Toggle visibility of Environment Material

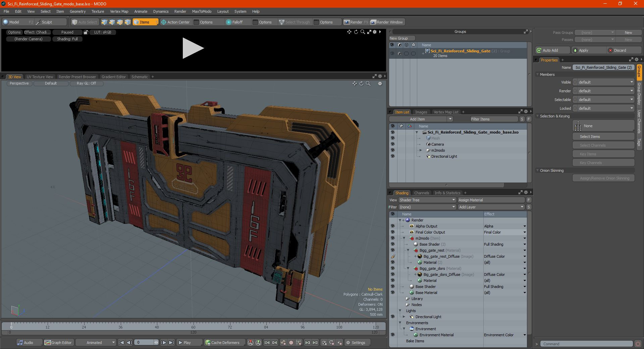[x=392, y=335]
